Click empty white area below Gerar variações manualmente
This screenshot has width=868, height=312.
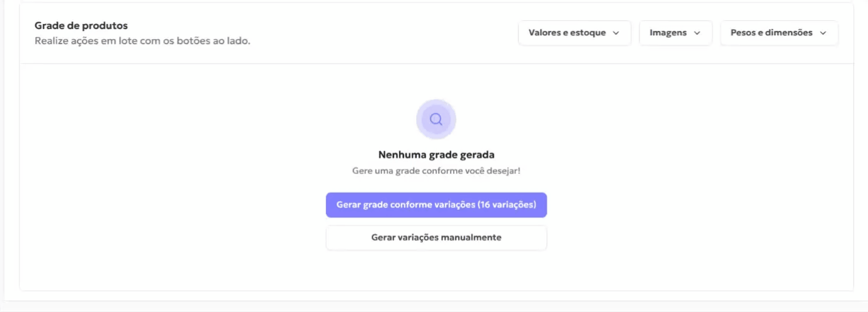click(x=436, y=271)
